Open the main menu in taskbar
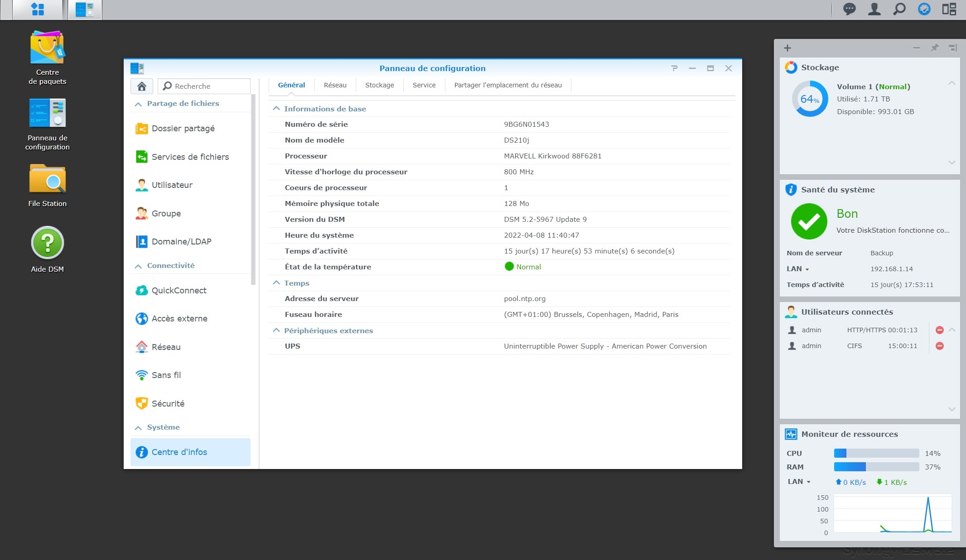 click(38, 10)
